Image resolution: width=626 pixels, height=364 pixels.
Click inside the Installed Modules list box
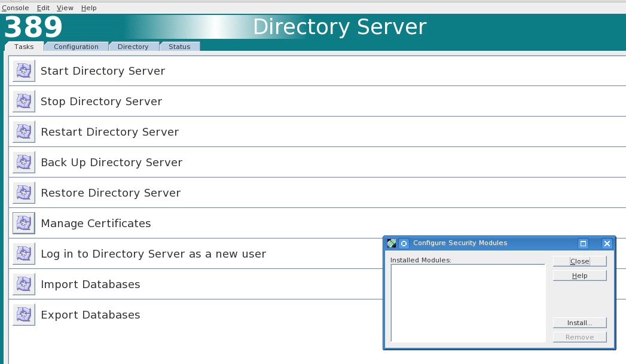pyautogui.click(x=468, y=303)
